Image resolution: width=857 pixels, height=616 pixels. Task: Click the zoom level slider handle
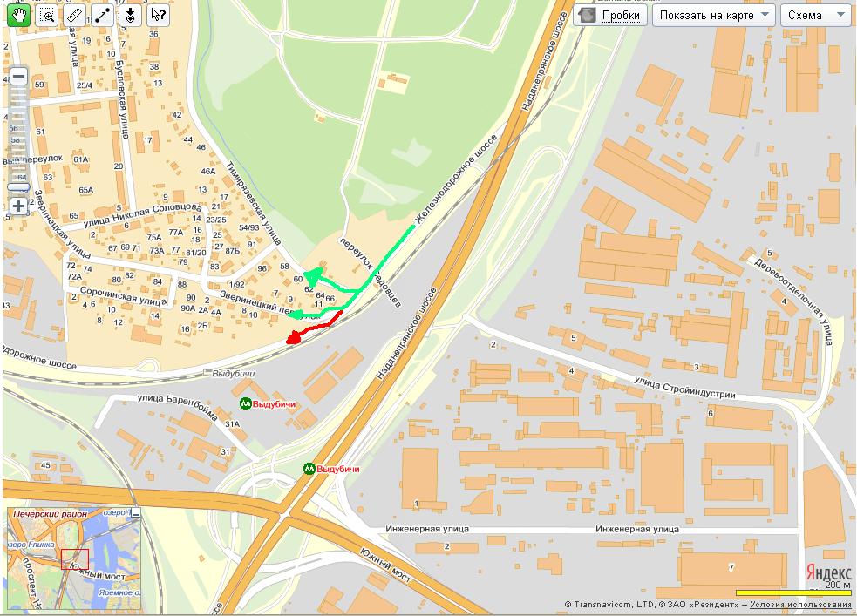18,186
